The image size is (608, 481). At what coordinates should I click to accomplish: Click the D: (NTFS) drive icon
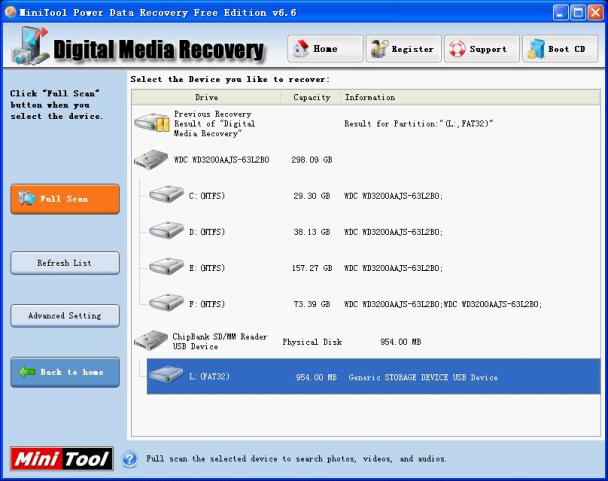pos(166,230)
